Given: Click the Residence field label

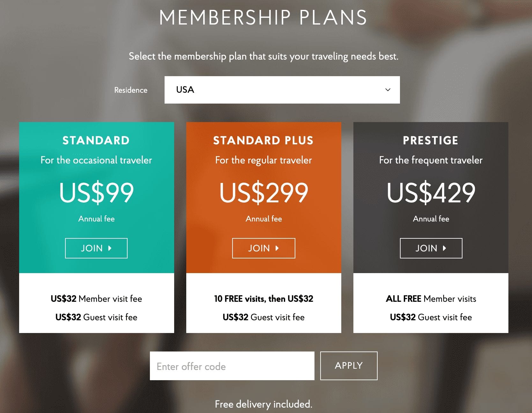Looking at the screenshot, I should click(131, 90).
